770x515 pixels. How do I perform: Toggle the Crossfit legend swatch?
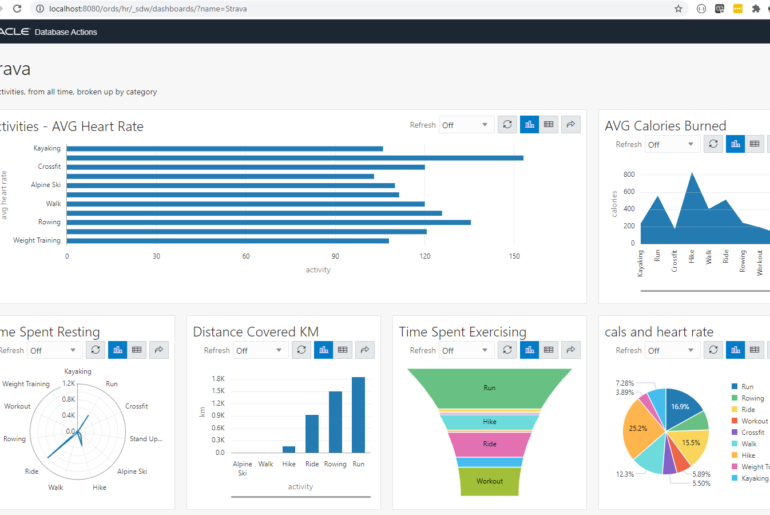click(x=735, y=432)
